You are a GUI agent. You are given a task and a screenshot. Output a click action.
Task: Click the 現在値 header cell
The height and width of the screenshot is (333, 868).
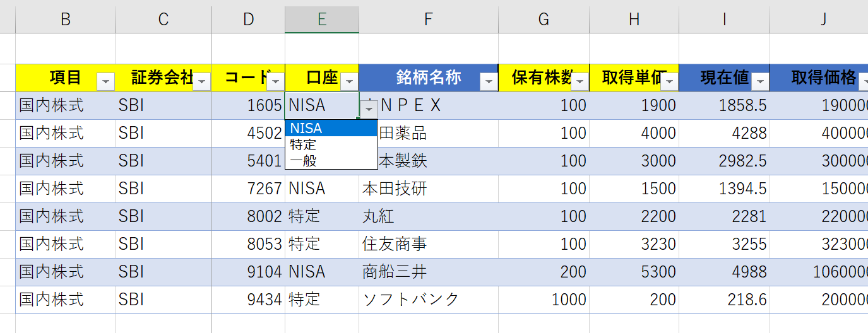click(725, 78)
